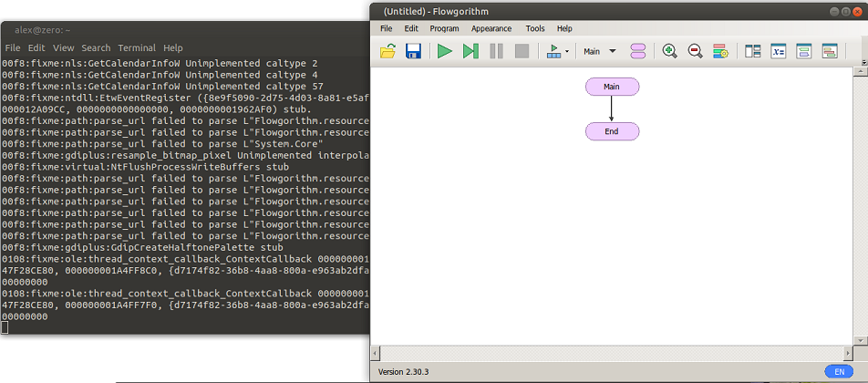Click the resample_bitmap_pixel terminal line
868x383 pixels.
click(185, 156)
